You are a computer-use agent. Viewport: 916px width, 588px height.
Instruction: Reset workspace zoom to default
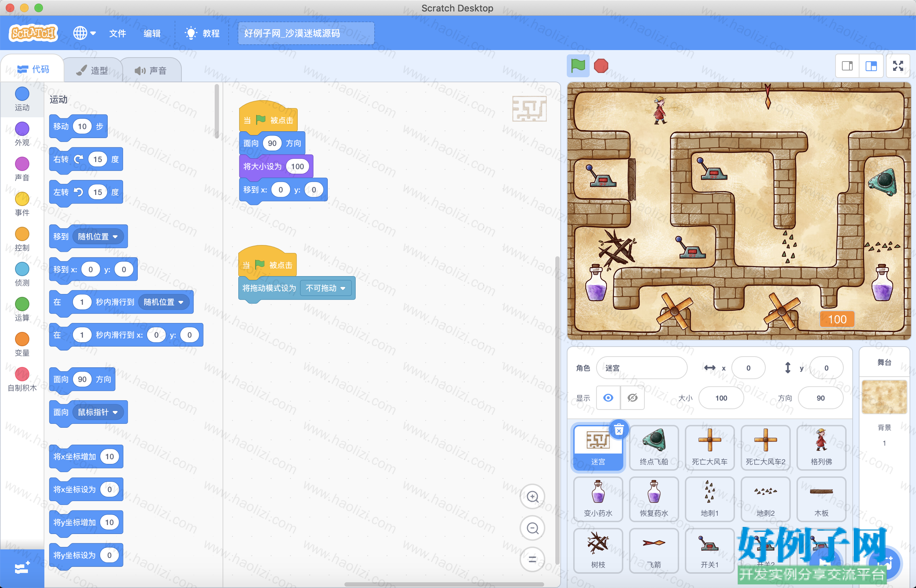532,559
